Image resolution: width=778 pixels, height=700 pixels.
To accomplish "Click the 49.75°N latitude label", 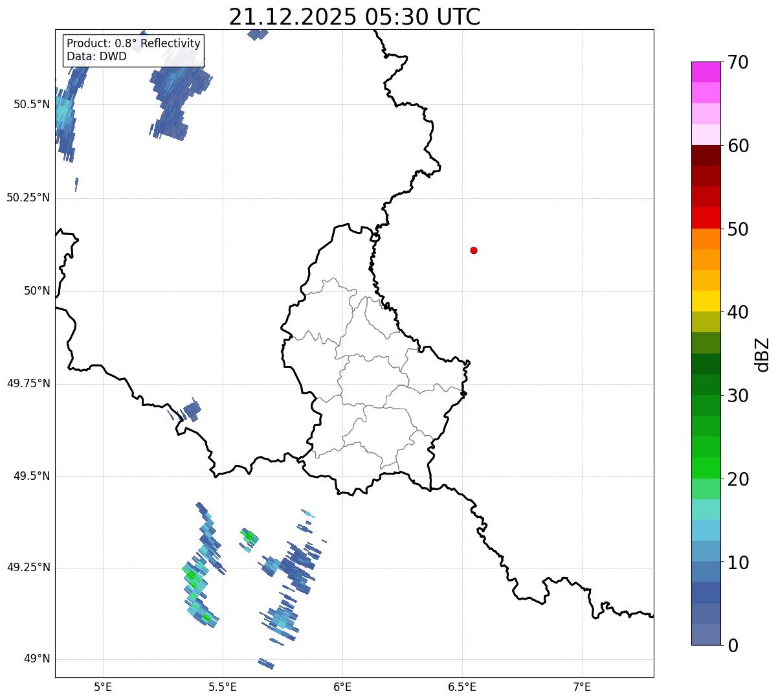I will coord(28,383).
